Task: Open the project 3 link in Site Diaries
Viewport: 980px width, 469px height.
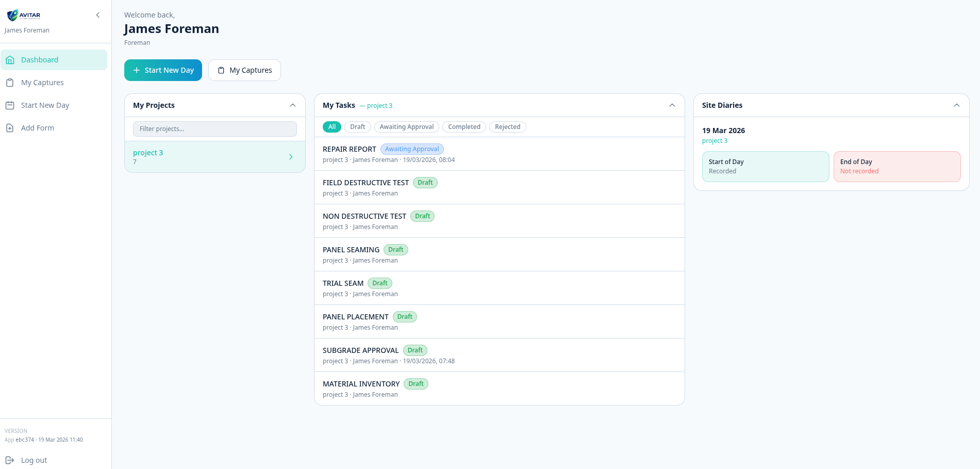Action: click(715, 140)
